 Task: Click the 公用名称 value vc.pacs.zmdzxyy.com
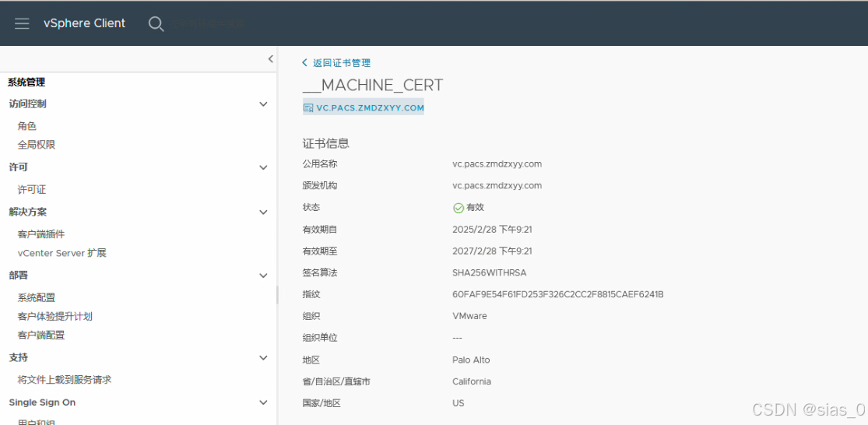point(497,163)
